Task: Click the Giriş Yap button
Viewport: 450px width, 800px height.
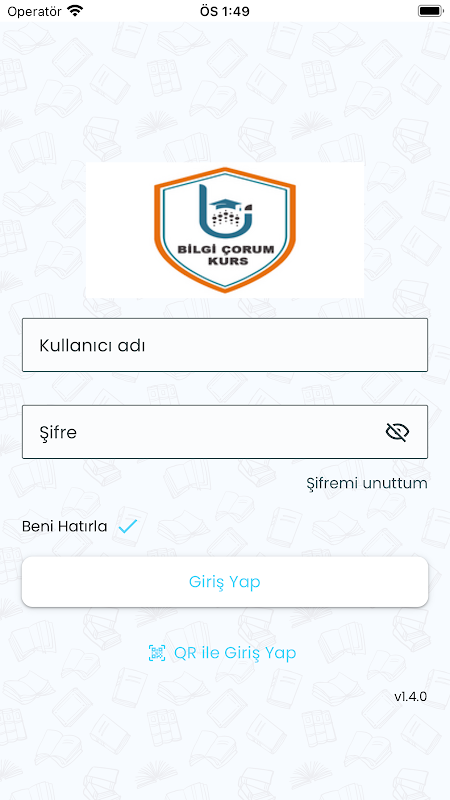Action: [224, 582]
